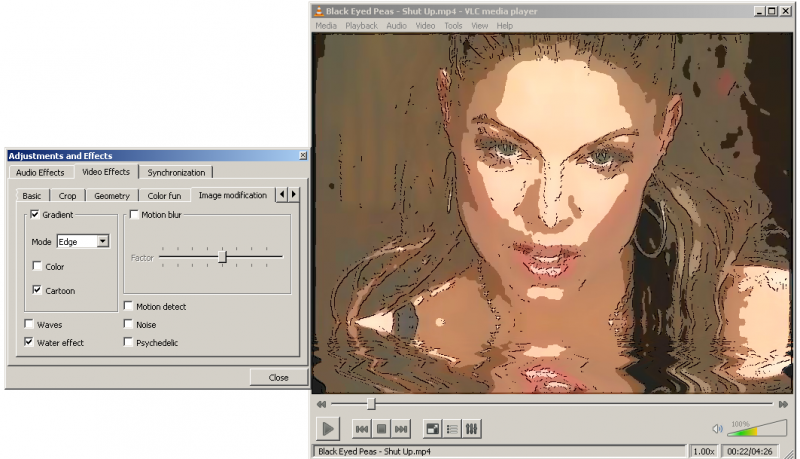The height and width of the screenshot is (459, 800).
Task: Open the Audio menu
Action: coord(396,26)
